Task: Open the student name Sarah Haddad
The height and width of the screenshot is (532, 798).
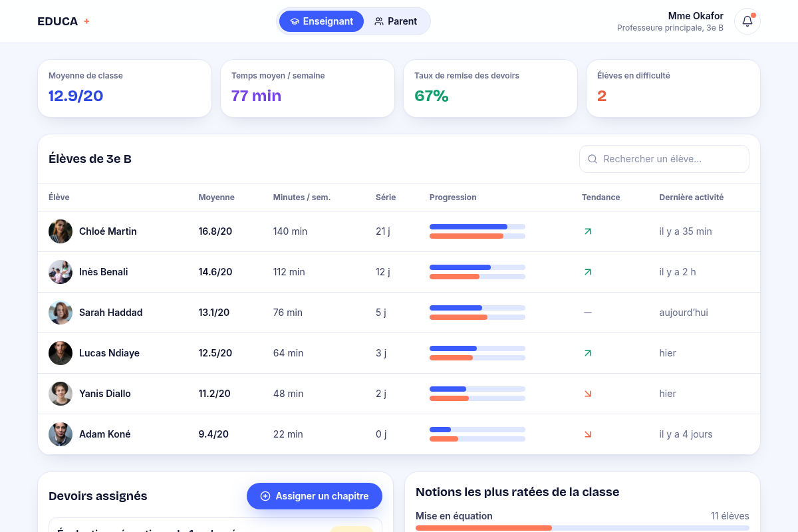Action: tap(111, 313)
